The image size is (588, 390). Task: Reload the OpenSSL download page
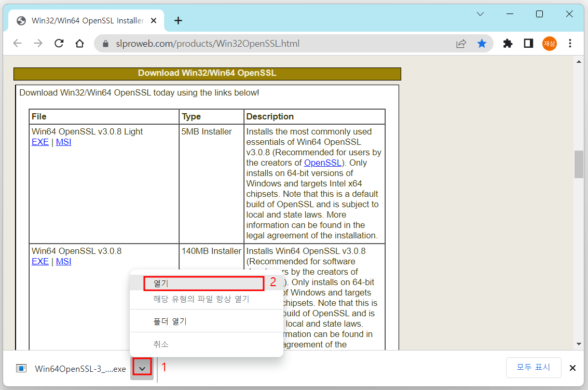pyautogui.click(x=59, y=44)
